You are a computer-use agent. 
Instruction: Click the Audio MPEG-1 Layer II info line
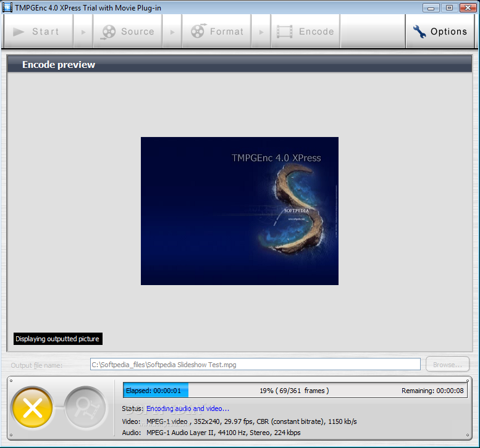coord(211,433)
